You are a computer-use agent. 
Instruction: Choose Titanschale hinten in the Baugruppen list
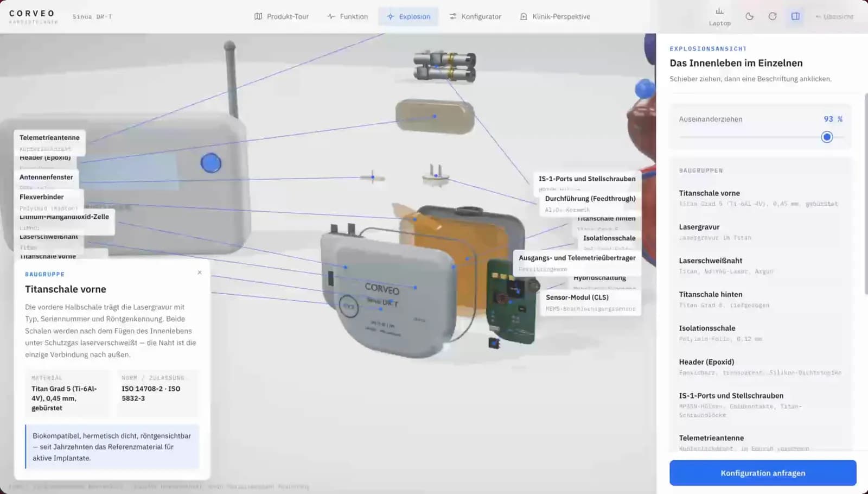[761, 299]
